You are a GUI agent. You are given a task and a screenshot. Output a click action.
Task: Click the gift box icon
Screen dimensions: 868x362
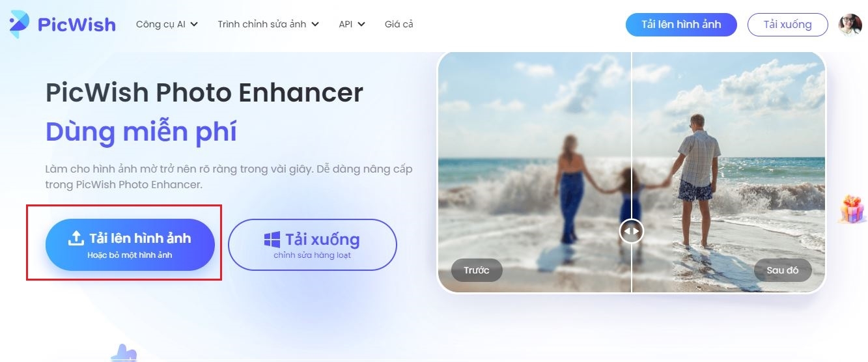point(852,209)
